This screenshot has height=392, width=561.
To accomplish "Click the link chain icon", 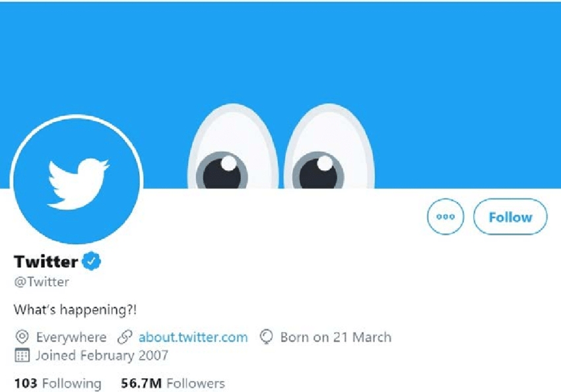I will pyautogui.click(x=125, y=337).
